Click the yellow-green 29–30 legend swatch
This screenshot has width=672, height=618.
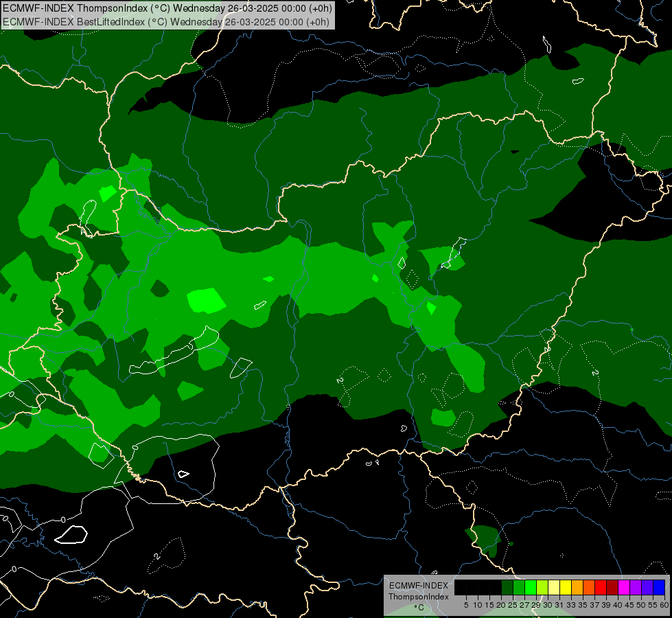coord(542,587)
